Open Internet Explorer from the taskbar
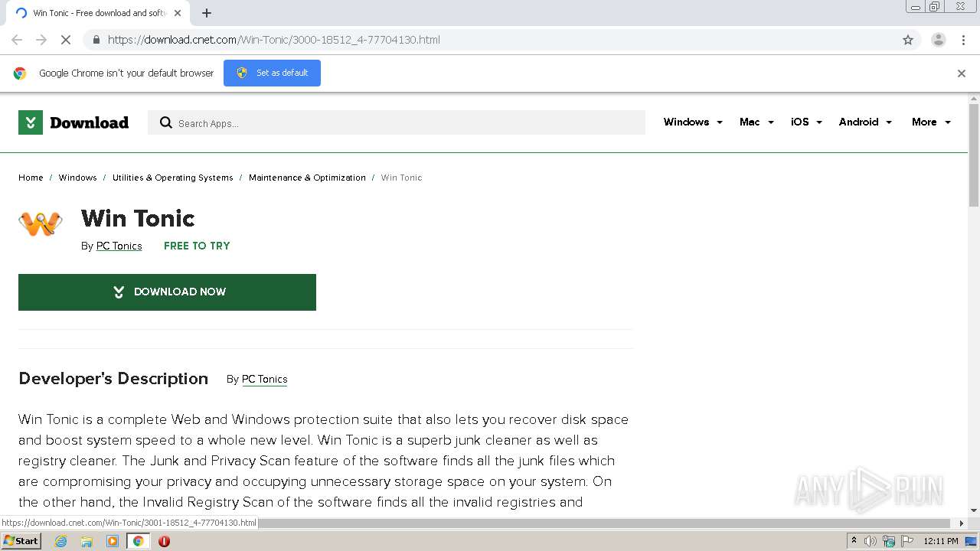This screenshot has height=551, width=980. (x=60, y=541)
